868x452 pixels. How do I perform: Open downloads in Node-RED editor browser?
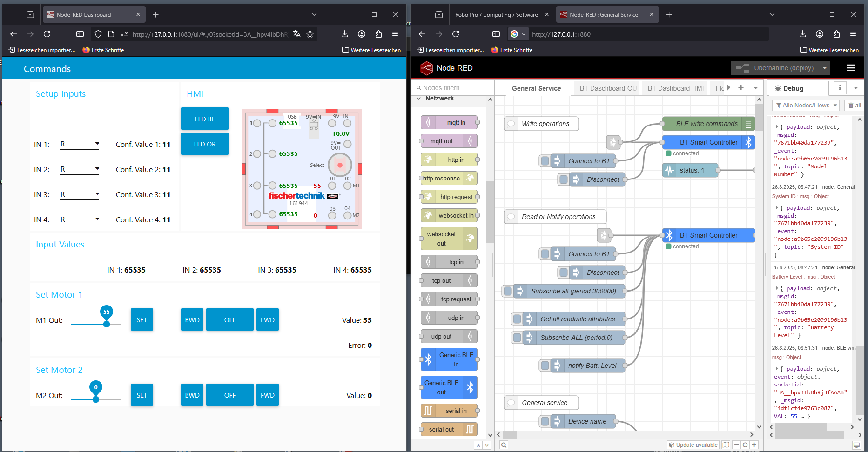(802, 34)
